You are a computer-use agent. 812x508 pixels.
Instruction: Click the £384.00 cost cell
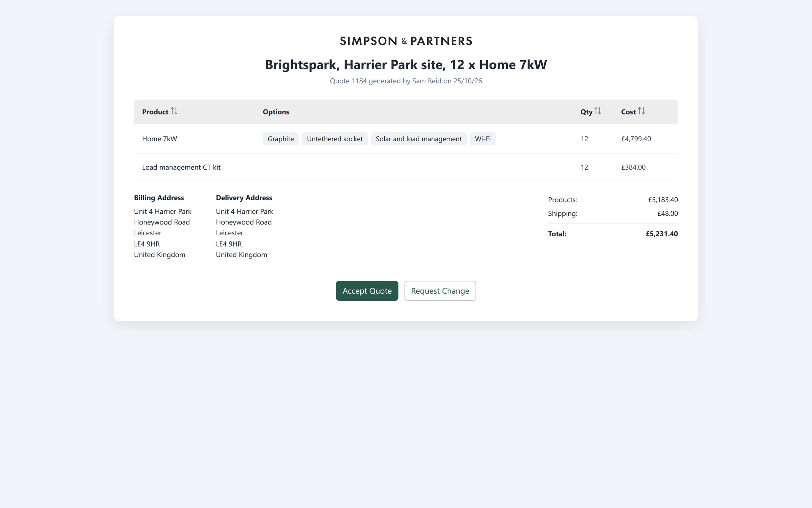tap(633, 167)
